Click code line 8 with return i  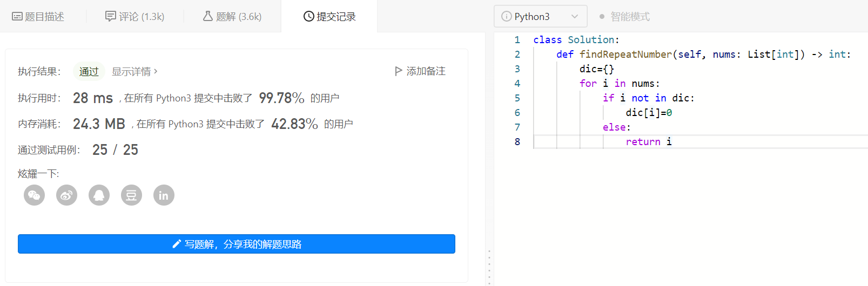click(x=648, y=142)
